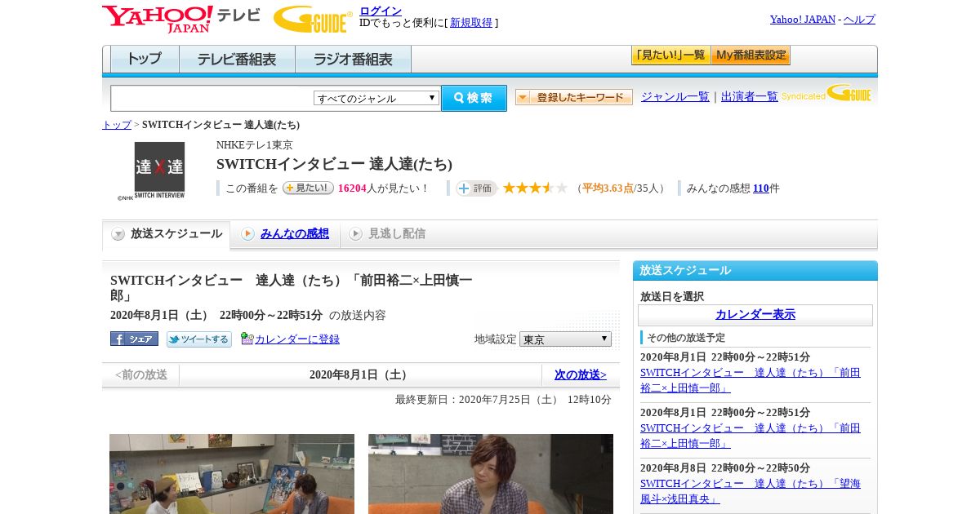View the SWITCH Interview program logo
Image resolution: width=980 pixels, height=514 pixels.
[x=159, y=171]
